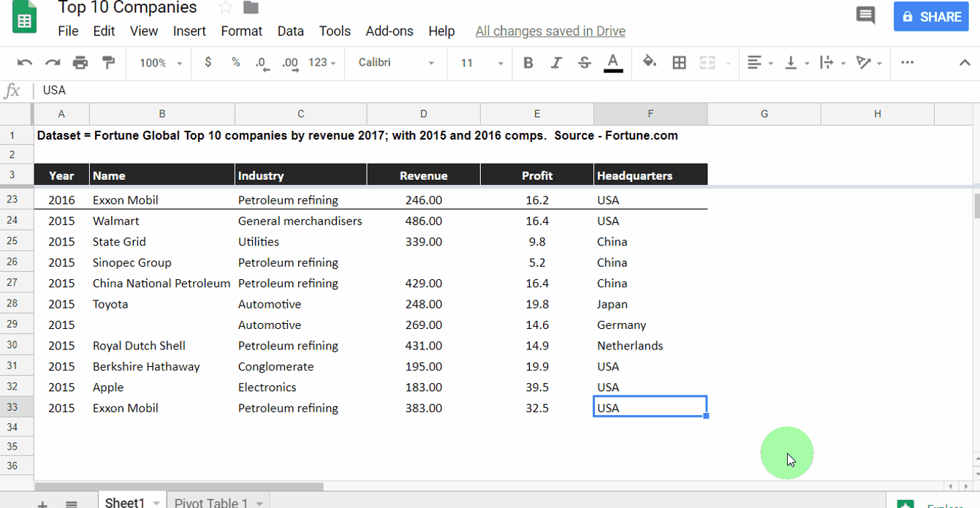Select the Berkshire Hathaway cell
This screenshot has width=980, height=508.
[162, 366]
